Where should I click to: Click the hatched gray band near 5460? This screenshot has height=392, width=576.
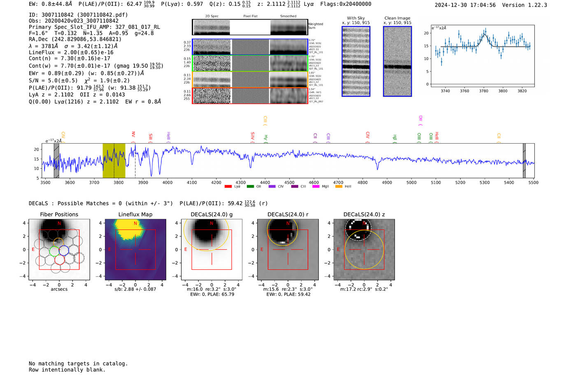tap(524, 161)
